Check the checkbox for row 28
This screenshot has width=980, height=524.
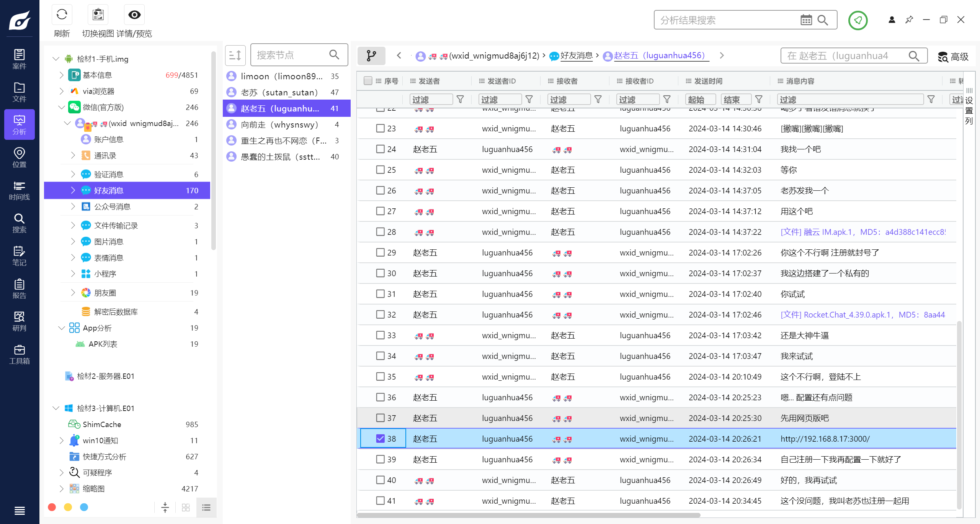pyautogui.click(x=380, y=232)
